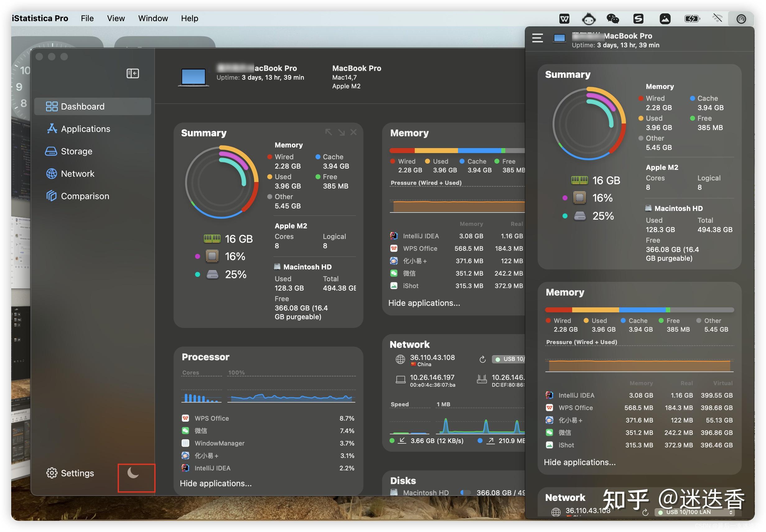Open the Comparison section in sidebar

click(85, 196)
